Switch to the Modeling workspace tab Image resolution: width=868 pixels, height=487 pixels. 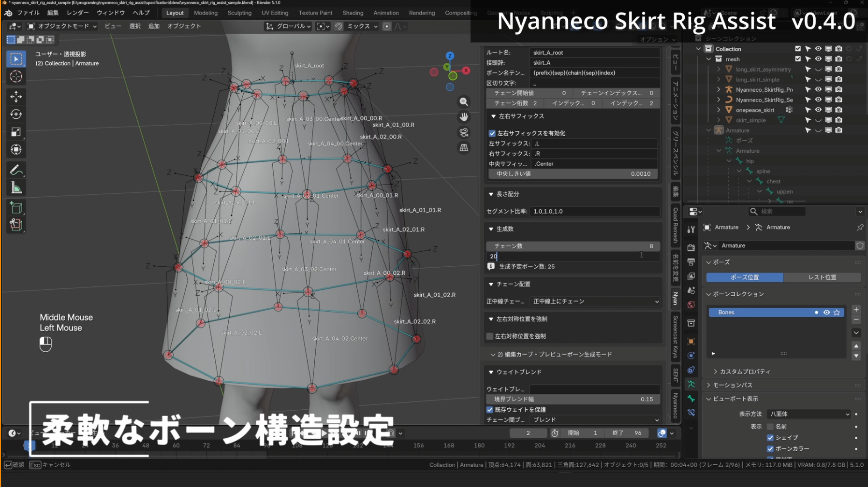click(206, 13)
